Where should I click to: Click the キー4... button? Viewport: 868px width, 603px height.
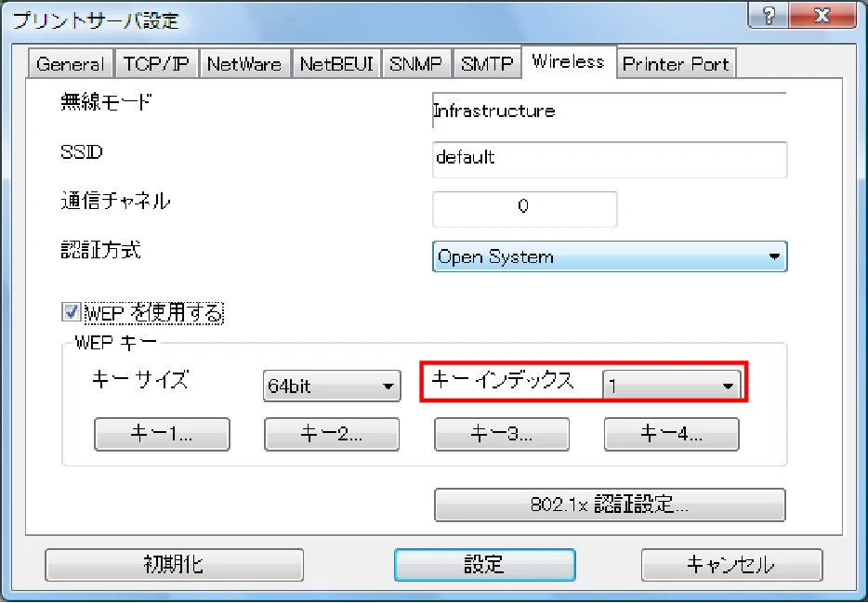click(672, 434)
